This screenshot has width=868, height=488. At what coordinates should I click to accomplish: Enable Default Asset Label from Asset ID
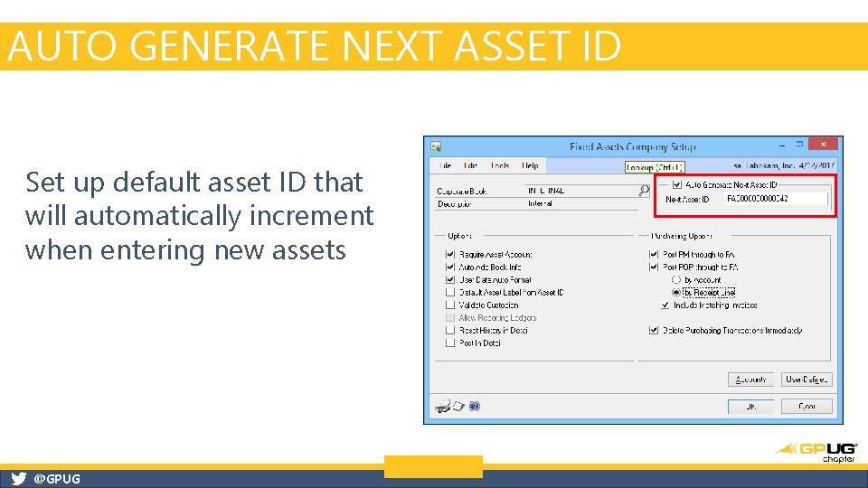[450, 293]
